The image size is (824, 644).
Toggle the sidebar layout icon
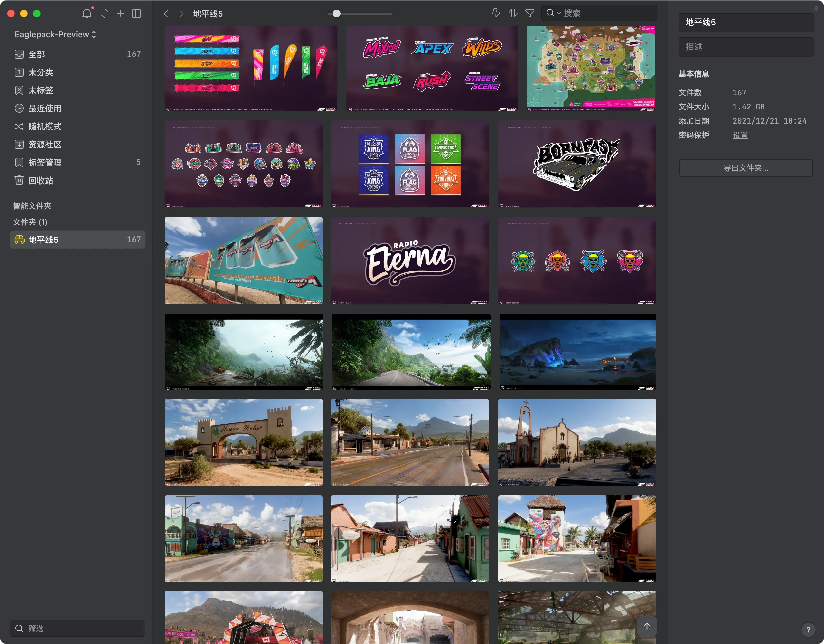tap(136, 14)
